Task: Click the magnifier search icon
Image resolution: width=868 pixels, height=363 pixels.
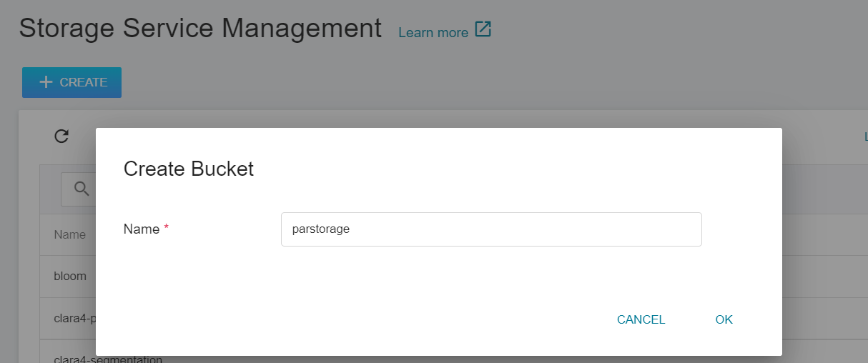Action: [x=82, y=189]
